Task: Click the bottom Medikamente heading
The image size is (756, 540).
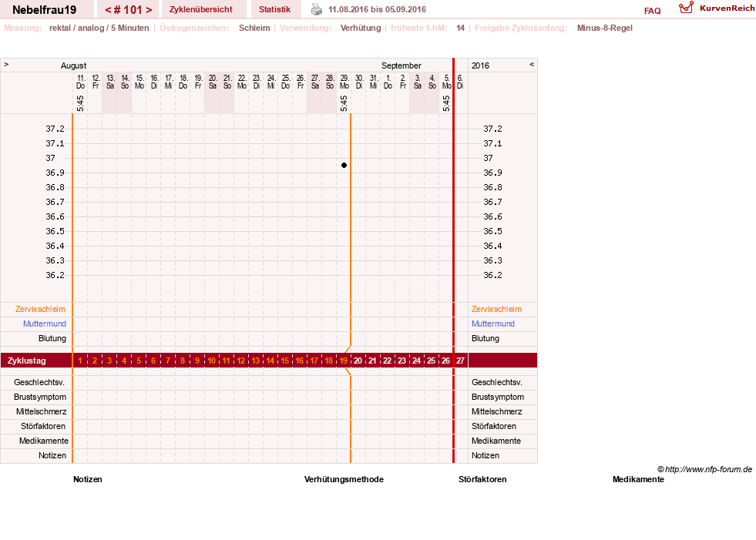Action: [x=638, y=479]
